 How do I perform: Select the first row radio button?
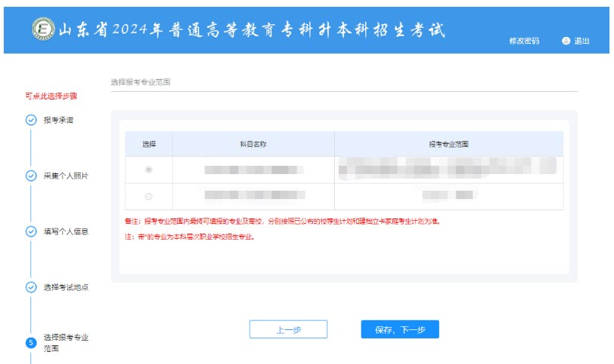[x=149, y=170]
